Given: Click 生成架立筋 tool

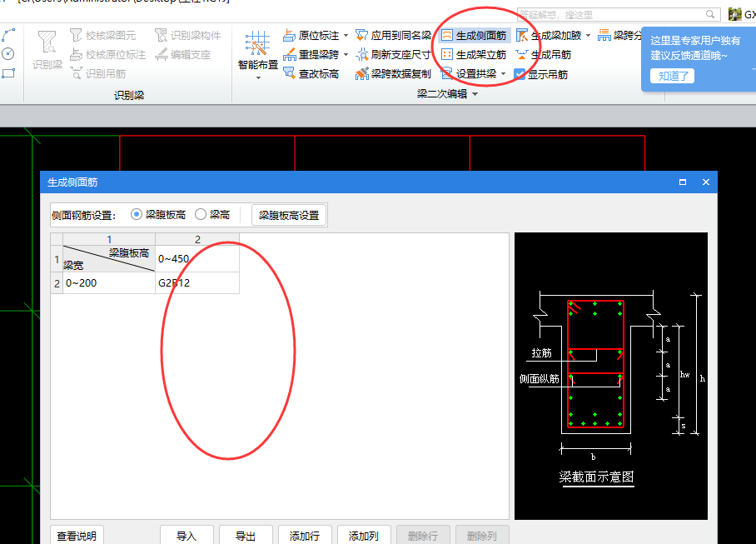Looking at the screenshot, I should click(474, 54).
